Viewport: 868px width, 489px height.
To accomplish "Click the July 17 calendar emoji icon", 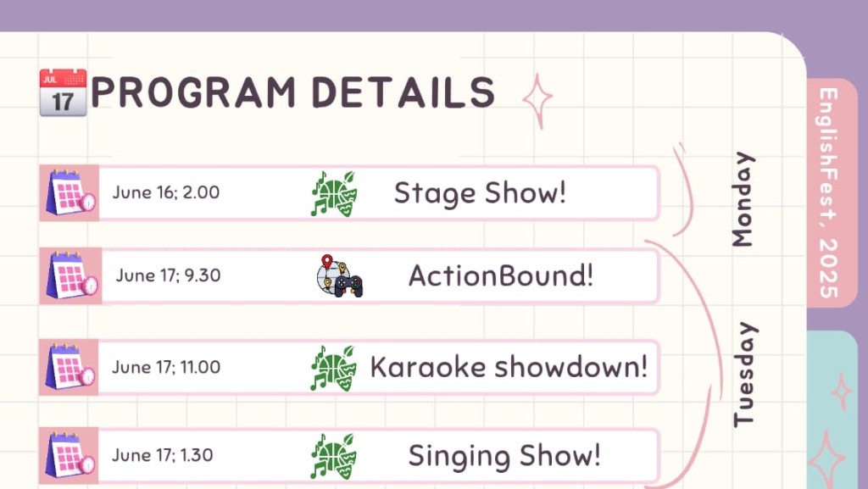I will (x=63, y=92).
